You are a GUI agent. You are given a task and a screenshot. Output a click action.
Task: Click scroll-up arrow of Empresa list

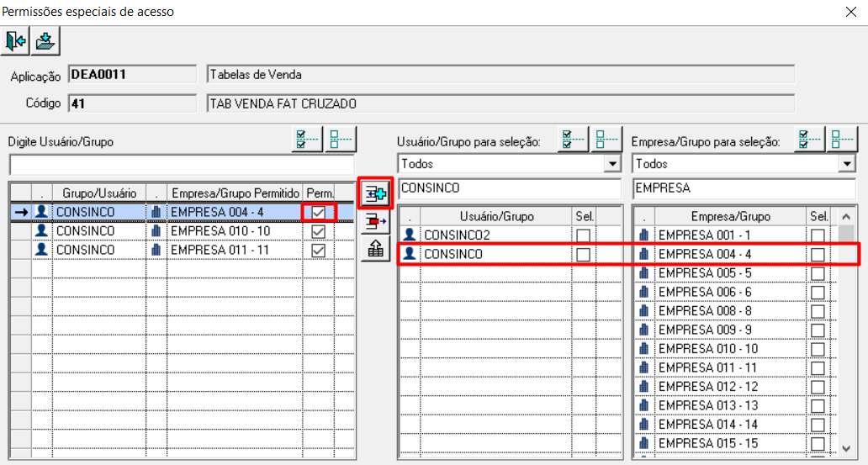tap(846, 216)
